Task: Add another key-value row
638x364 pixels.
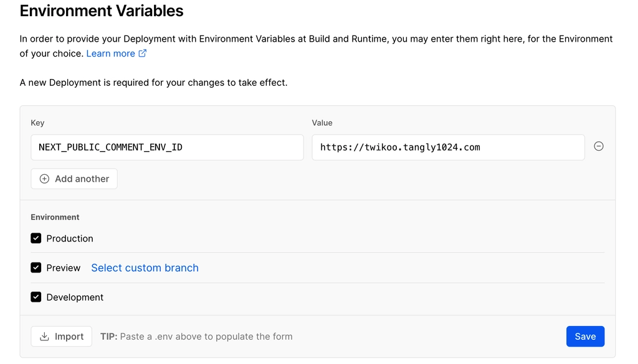Action: [x=74, y=179]
